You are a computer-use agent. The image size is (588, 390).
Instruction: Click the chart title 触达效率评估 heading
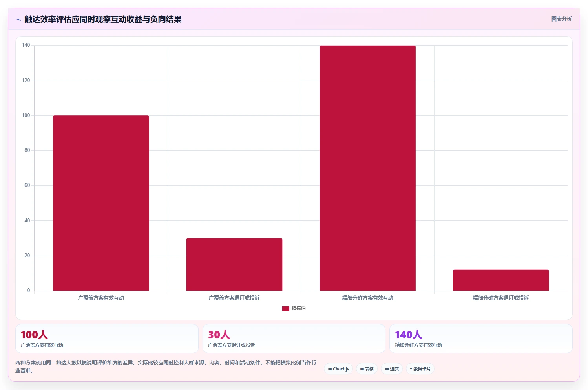click(x=103, y=19)
